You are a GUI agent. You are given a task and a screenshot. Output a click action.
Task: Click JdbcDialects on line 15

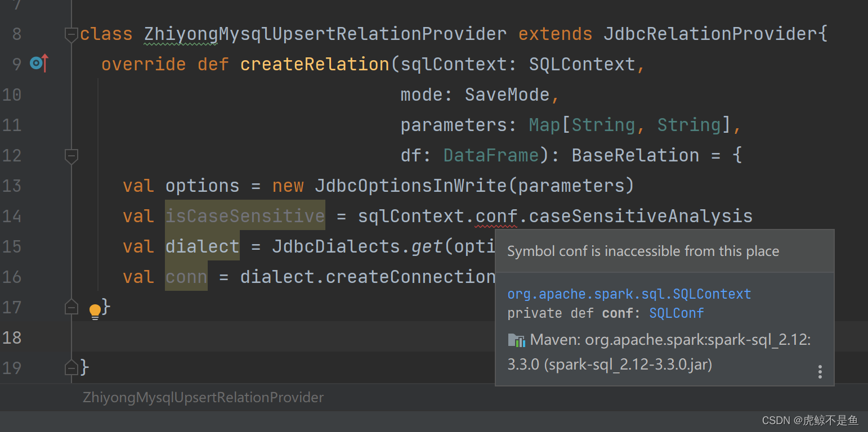(x=336, y=246)
